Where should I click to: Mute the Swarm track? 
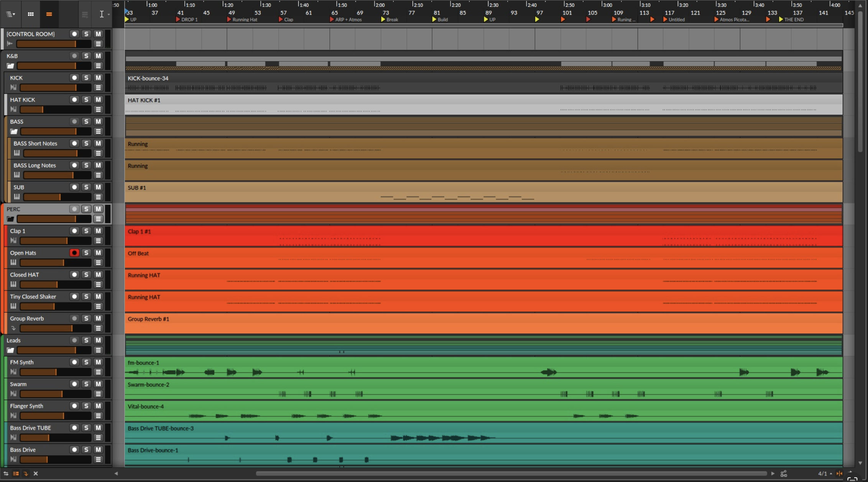coord(98,384)
